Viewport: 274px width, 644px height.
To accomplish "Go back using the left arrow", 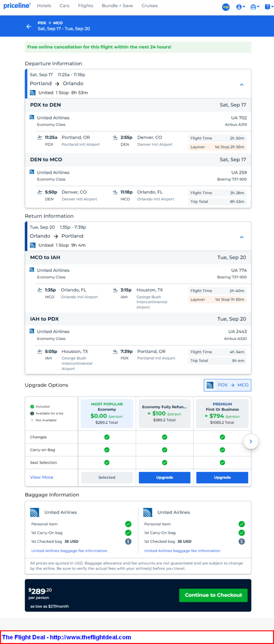I will click(29, 26).
